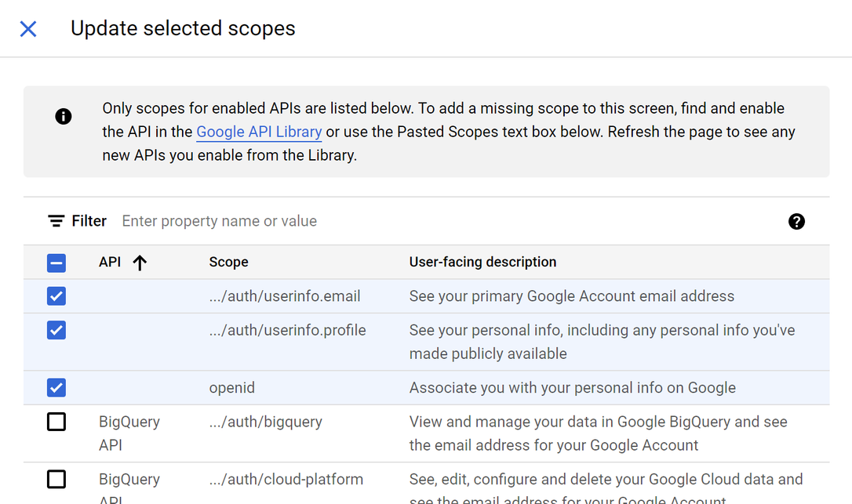Uncheck the userinfo.profile scope
Viewport: 852px width, 504px height.
coord(56,330)
